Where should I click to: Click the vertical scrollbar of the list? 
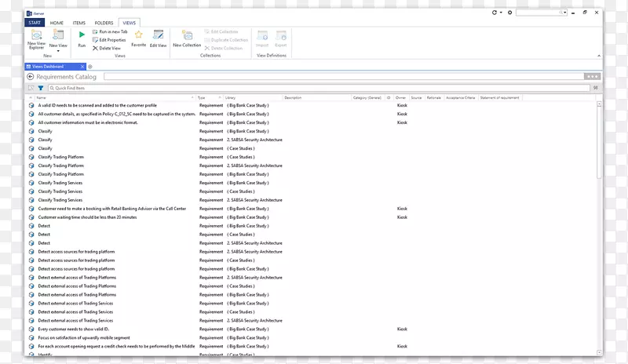[x=600, y=157]
